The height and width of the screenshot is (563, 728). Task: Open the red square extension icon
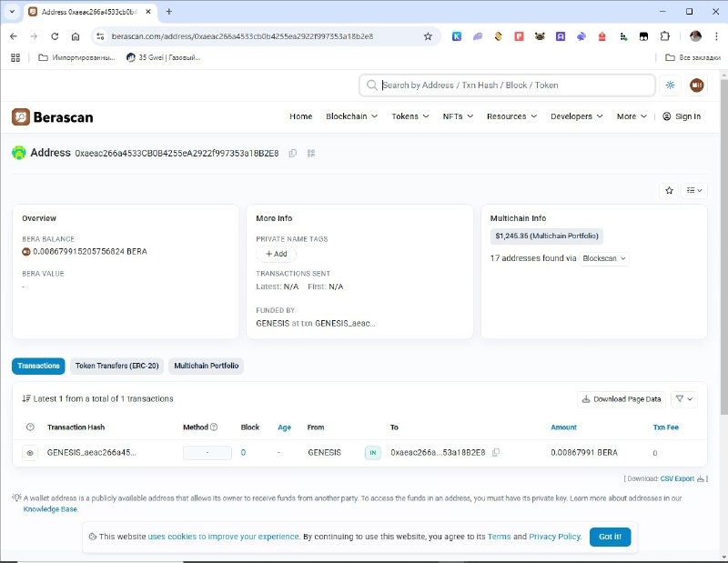pyautogui.click(x=519, y=36)
